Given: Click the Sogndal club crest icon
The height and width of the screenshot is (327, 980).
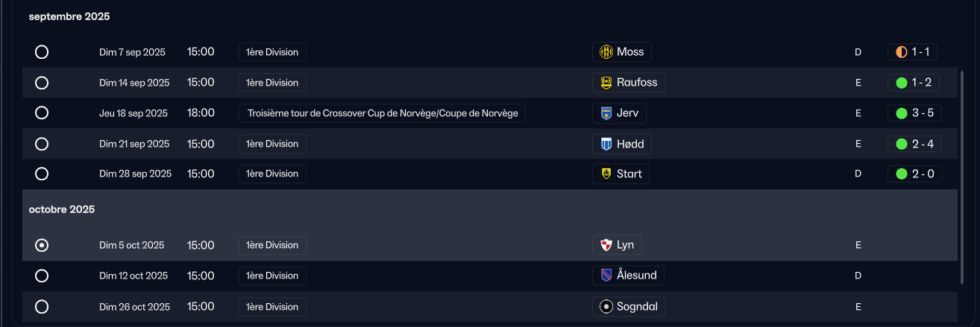Looking at the screenshot, I should [607, 307].
